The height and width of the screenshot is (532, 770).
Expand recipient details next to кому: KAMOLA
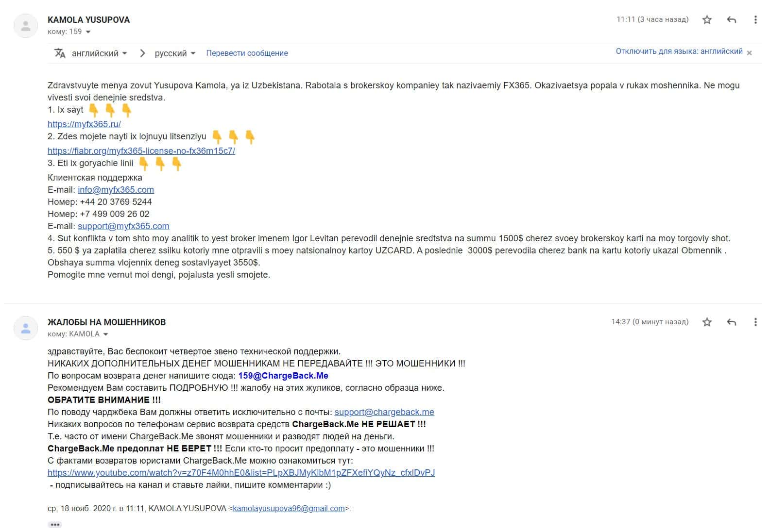pos(105,334)
